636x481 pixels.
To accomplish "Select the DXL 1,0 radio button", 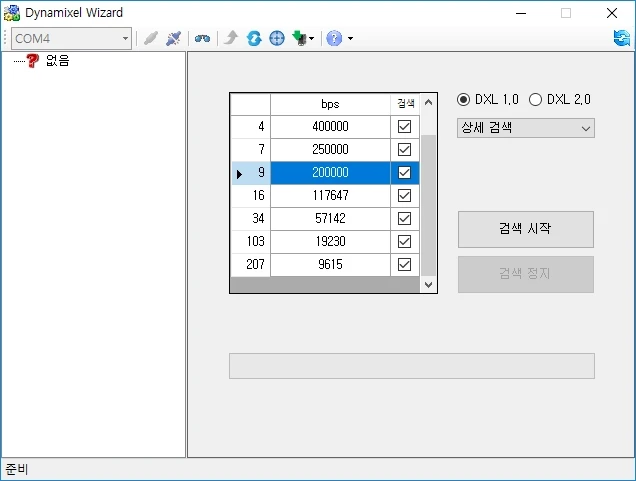I will [x=463, y=99].
